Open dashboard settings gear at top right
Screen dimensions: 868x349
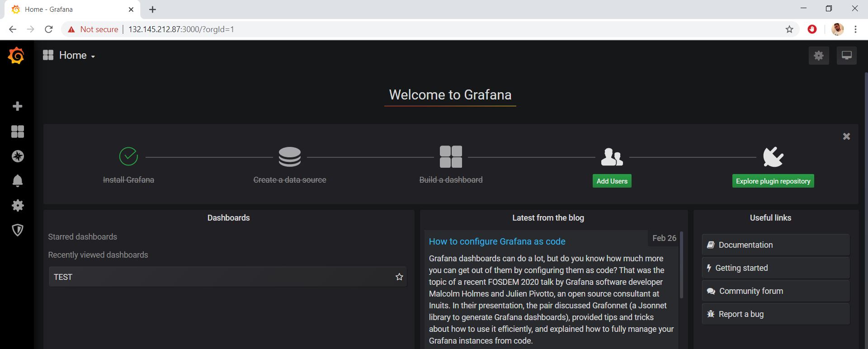click(x=819, y=56)
